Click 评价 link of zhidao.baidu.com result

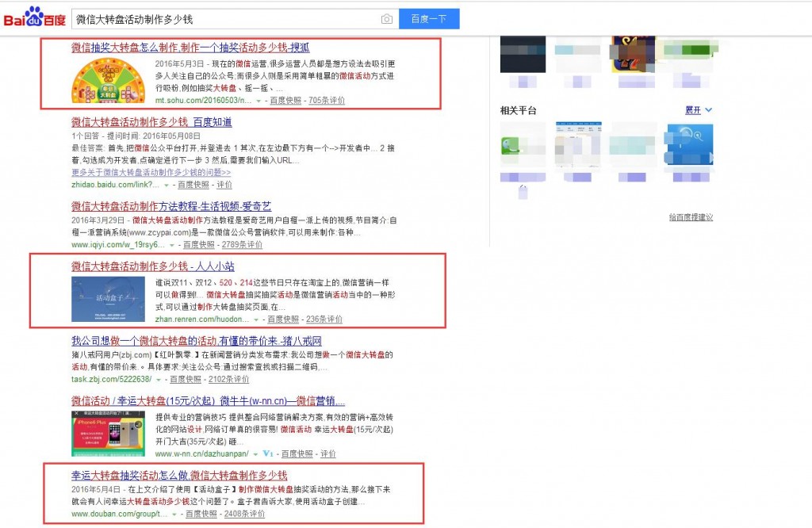coord(224,185)
